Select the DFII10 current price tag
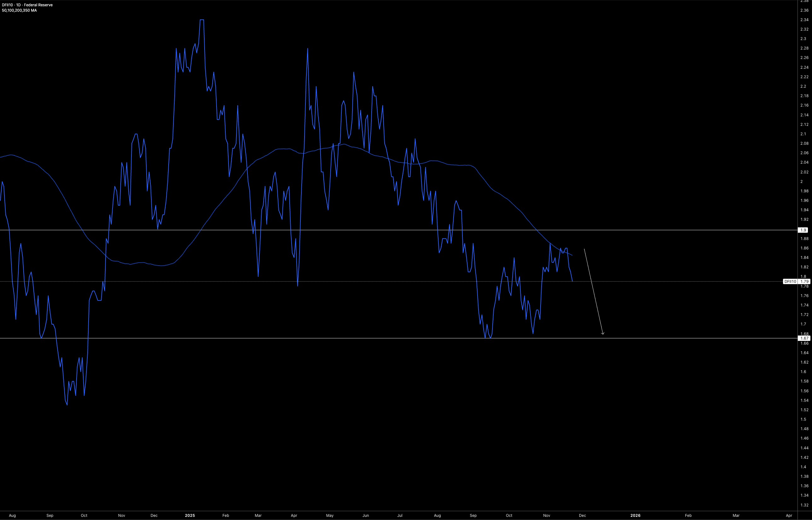This screenshot has width=812, height=520. (x=790, y=281)
